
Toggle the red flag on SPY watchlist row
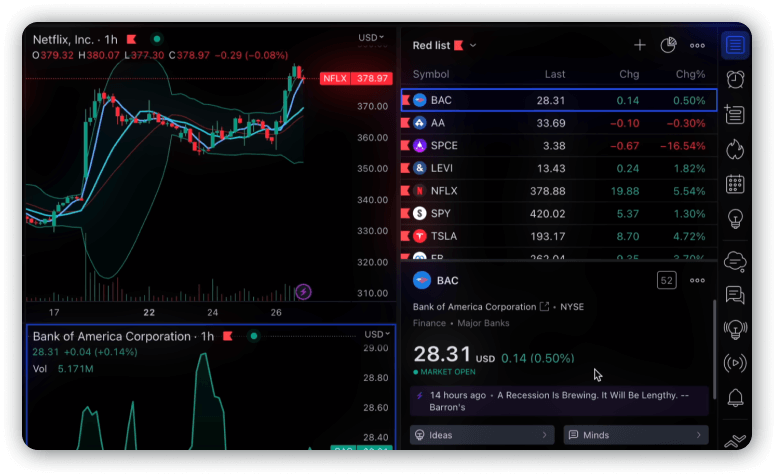pos(405,213)
